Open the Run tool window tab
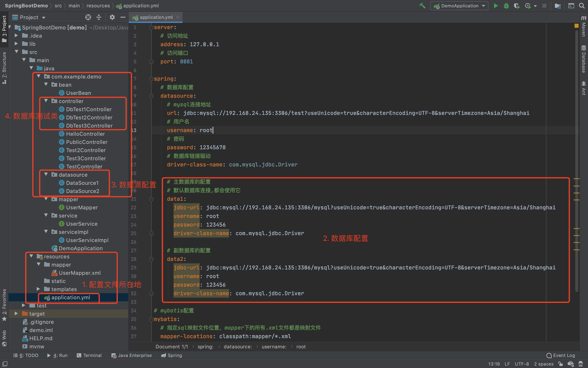The height and width of the screenshot is (368, 588). (58, 355)
